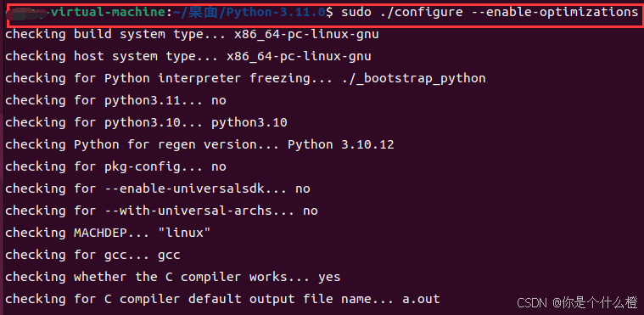
Task: Click the MACHDEP "linux" output line
Action: pyautogui.click(x=108, y=233)
